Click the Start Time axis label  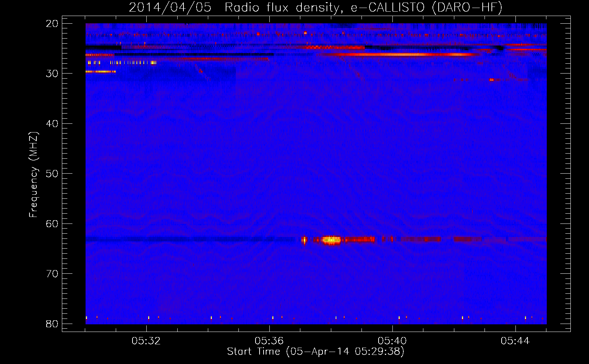[x=316, y=352]
